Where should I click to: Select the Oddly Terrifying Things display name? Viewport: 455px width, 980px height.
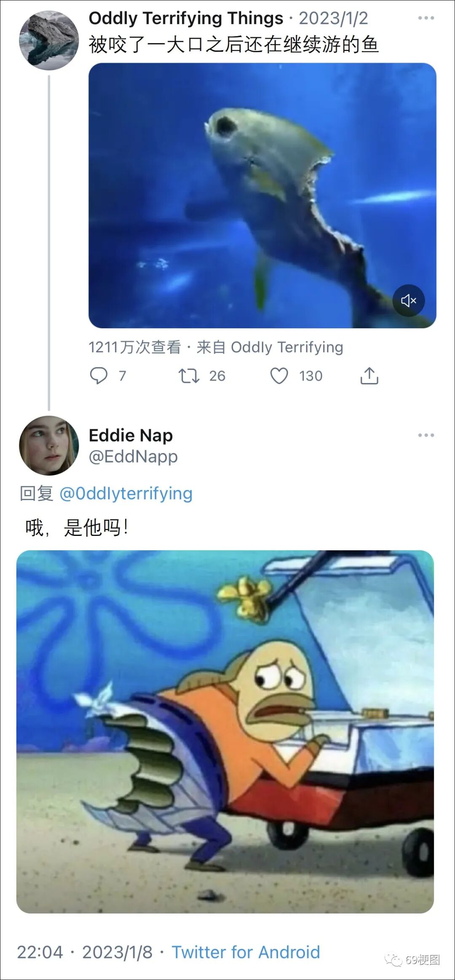[186, 19]
